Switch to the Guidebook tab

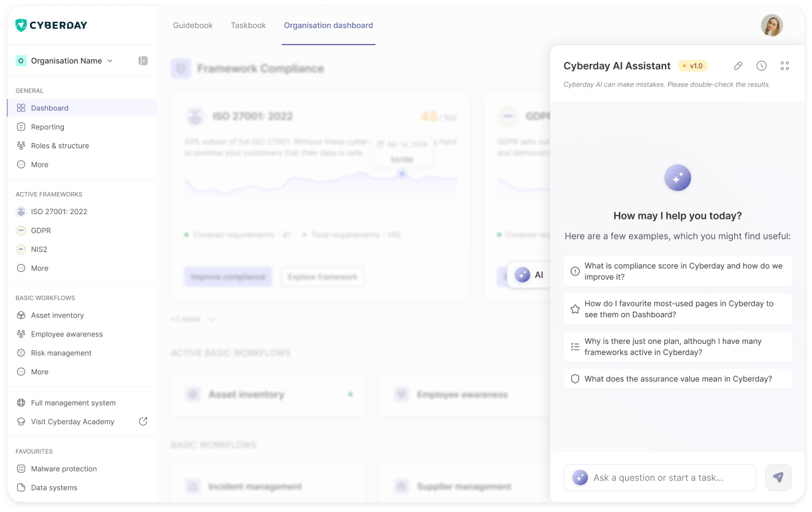[193, 25]
